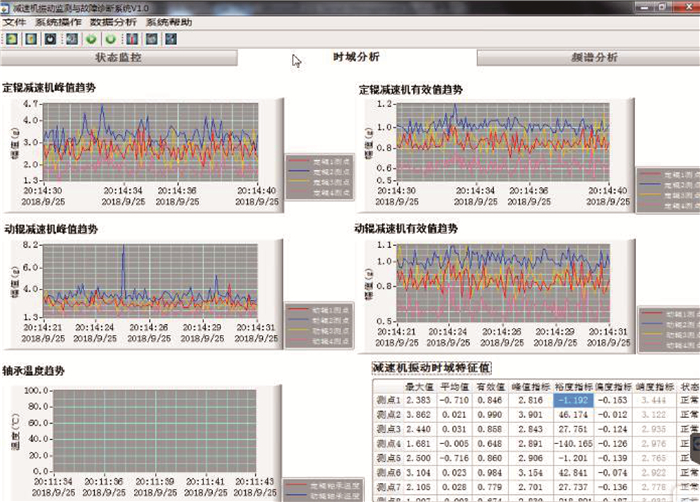Click the 测点3 row header in table
Viewport: 700px width, 502px height.
coord(387,426)
